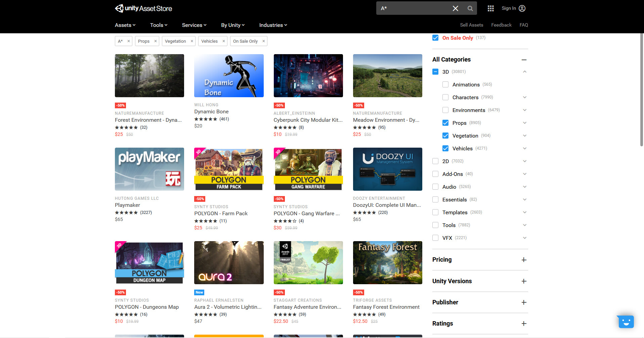Uncheck the On Sale Only checkbox

tap(435, 38)
